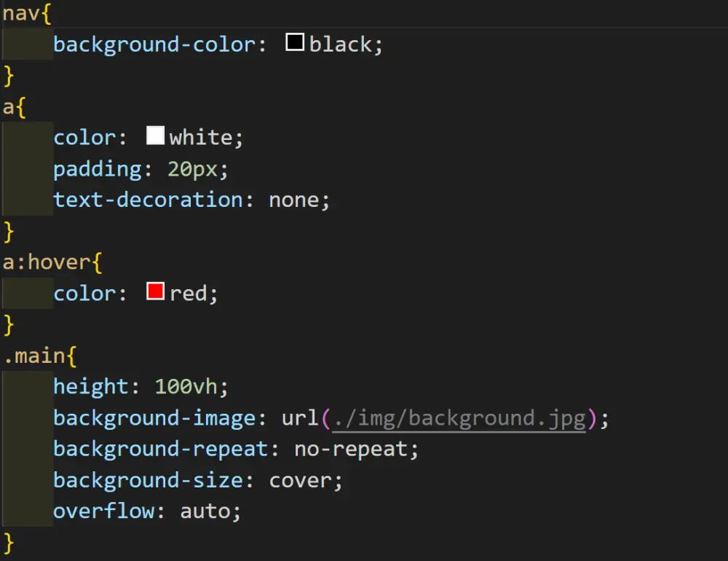Click the 'black' value text

click(x=340, y=45)
